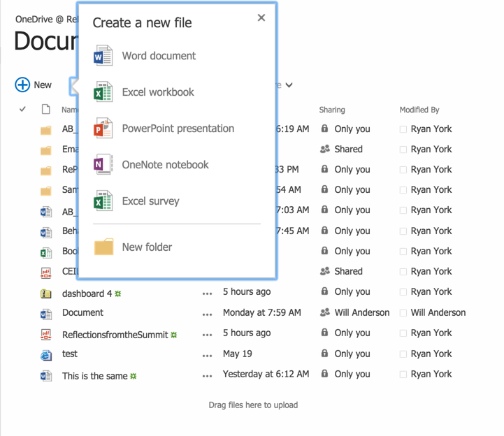Click Monday at 7:59 AM modified time

point(262,312)
